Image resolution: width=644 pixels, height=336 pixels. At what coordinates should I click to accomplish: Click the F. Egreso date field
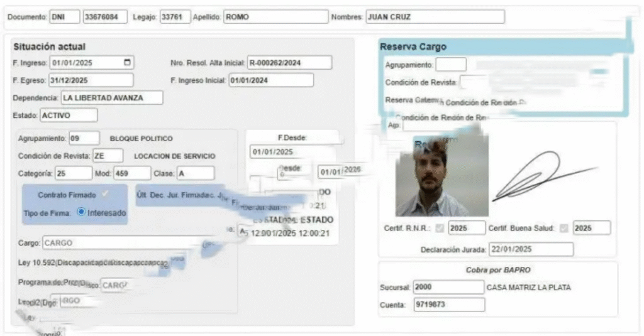point(91,80)
